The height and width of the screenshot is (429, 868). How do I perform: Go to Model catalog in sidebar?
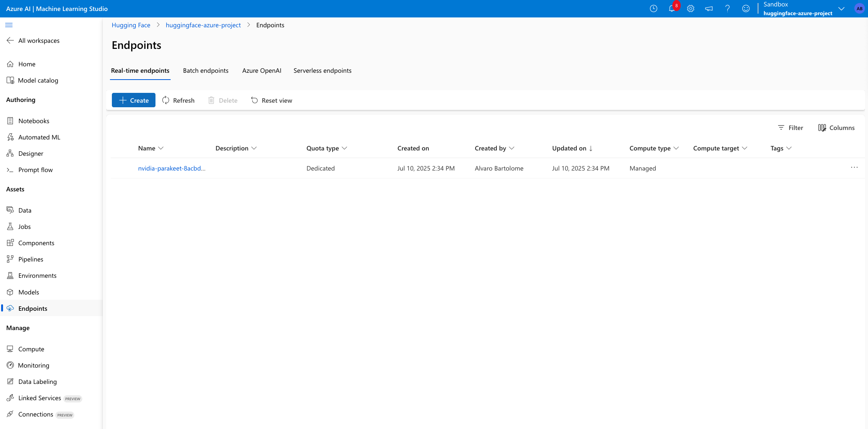pyautogui.click(x=38, y=80)
